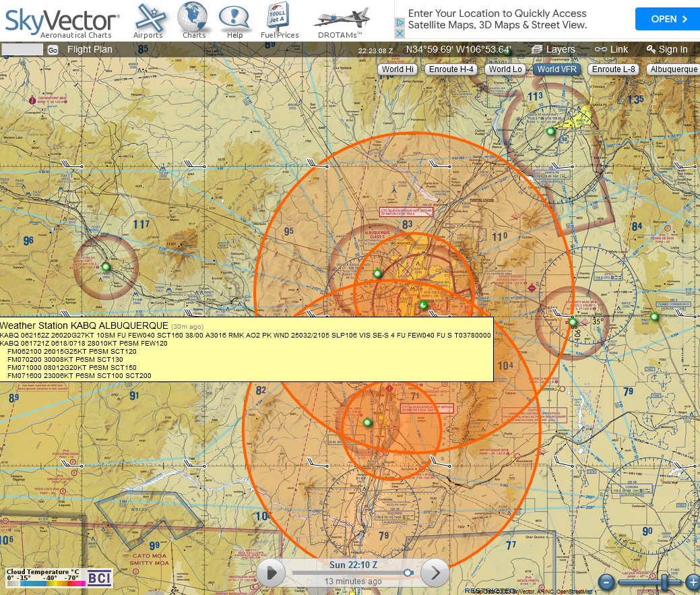The width and height of the screenshot is (700, 595).
Task: Click the N34°59.69' W106°53.64' coordinates readout
Action: (x=459, y=50)
